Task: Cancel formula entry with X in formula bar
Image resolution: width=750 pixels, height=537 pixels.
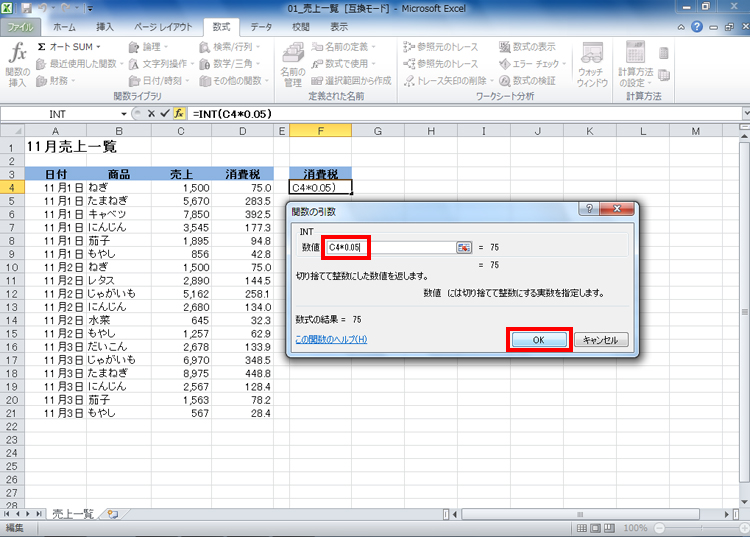Action: [151, 114]
